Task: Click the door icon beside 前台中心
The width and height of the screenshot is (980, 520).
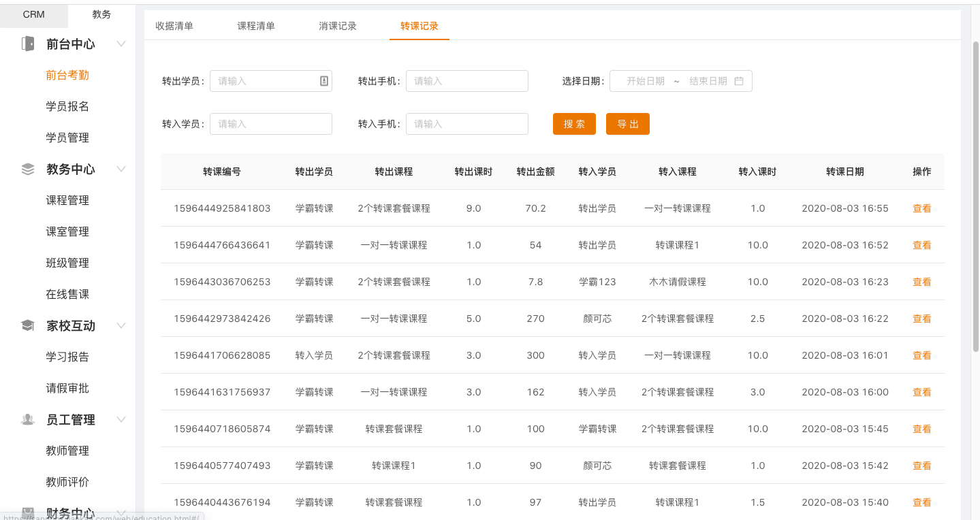Action: pyautogui.click(x=28, y=44)
